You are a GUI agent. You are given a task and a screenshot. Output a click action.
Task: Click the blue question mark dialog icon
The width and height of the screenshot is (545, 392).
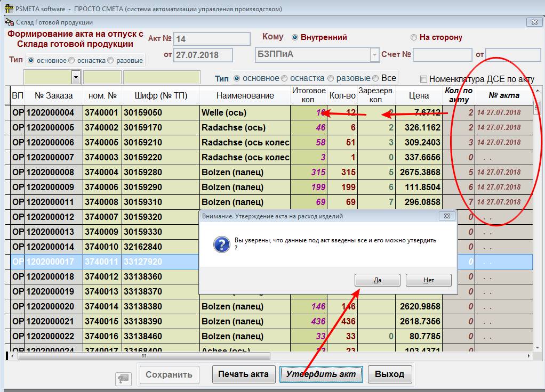[221, 244]
